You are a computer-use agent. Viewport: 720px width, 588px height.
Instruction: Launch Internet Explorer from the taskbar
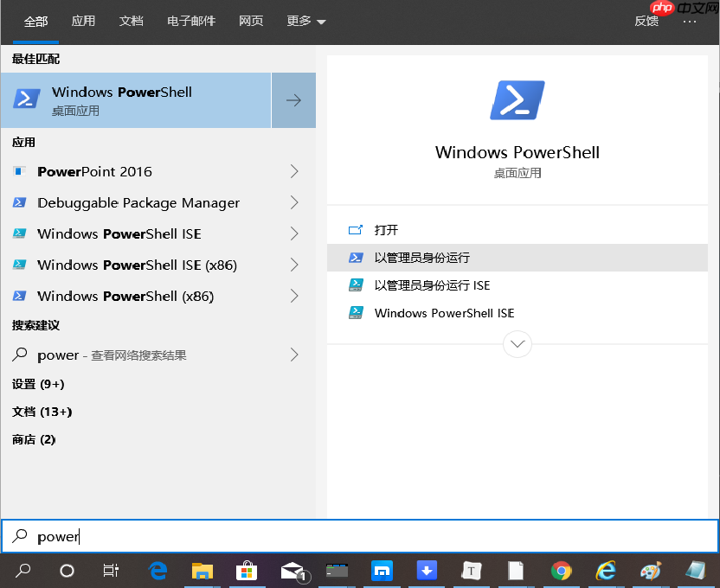pyautogui.click(x=606, y=572)
